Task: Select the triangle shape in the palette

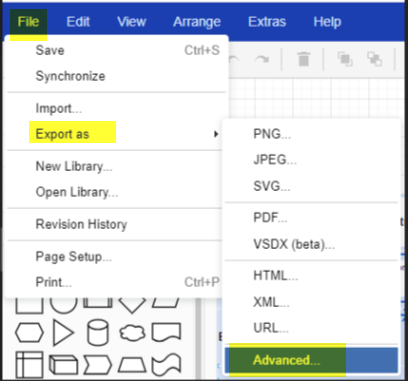Action: click(x=63, y=332)
